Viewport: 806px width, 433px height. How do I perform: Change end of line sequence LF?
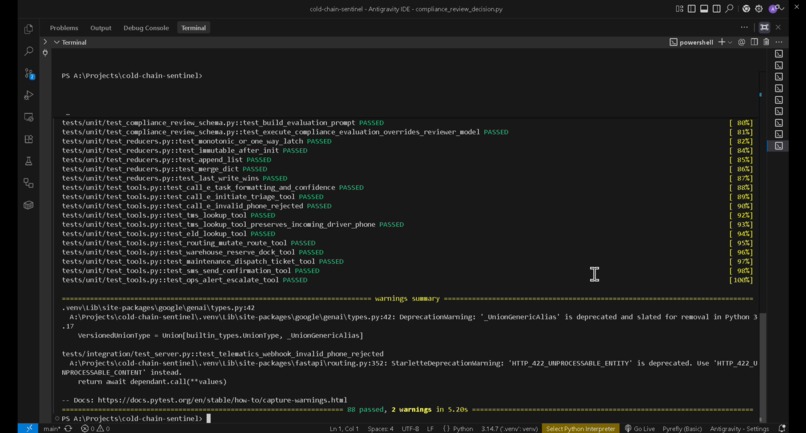click(430, 428)
